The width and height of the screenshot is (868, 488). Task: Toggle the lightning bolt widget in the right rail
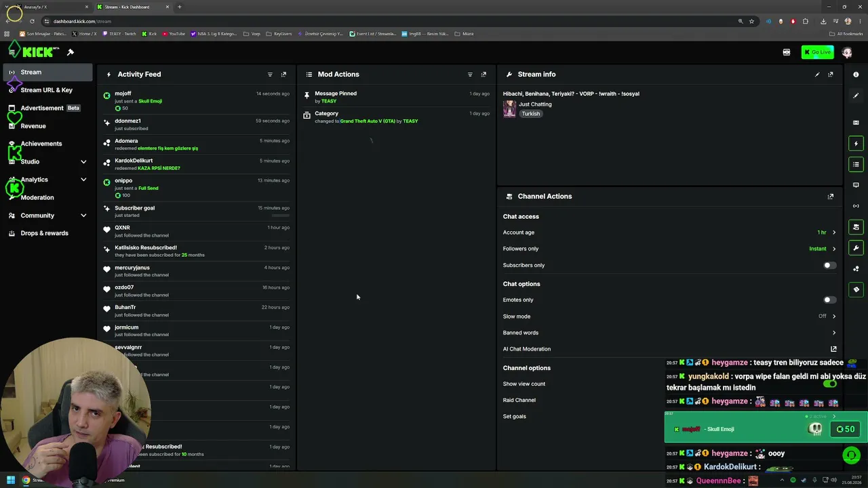click(x=856, y=144)
